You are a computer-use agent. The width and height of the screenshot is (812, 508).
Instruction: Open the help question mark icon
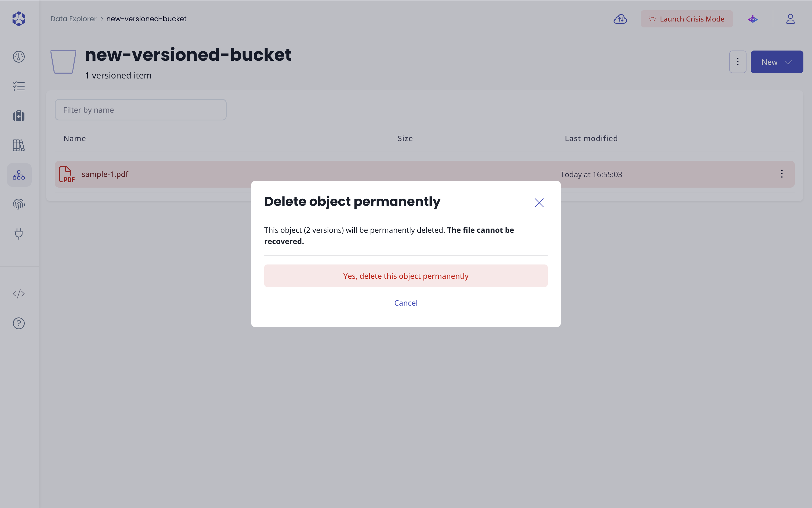point(19,323)
